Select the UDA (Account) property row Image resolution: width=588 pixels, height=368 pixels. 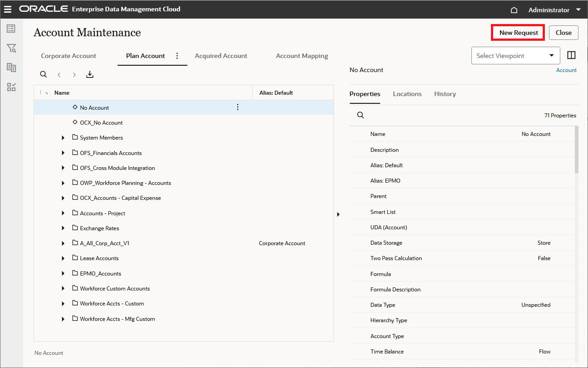click(x=462, y=228)
